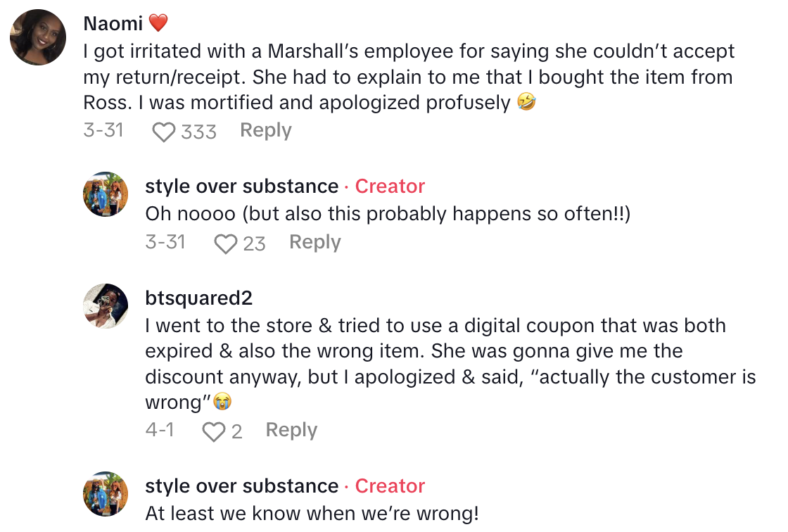Tap the heart icon on Naomi's comment
Image resolution: width=788 pixels, height=532 pixels.
[163, 131]
